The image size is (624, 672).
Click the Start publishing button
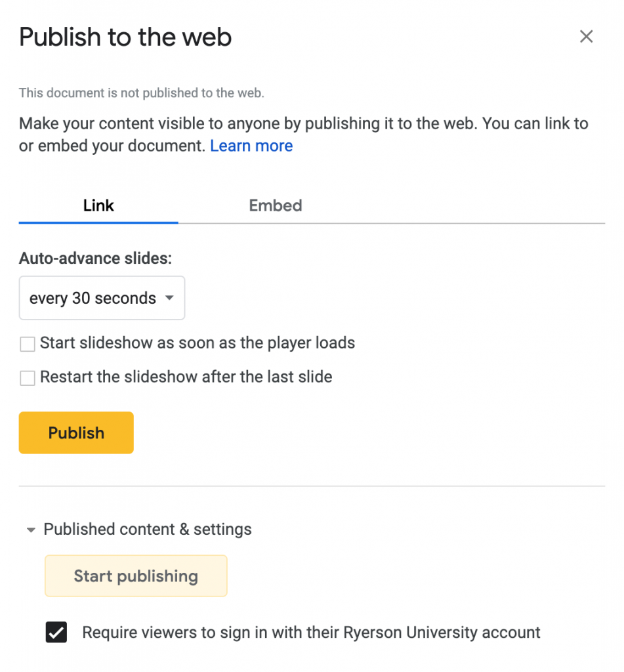coord(136,576)
